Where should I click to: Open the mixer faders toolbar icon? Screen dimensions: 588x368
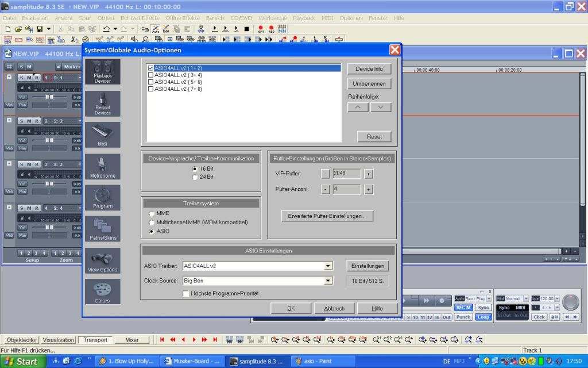tap(282, 29)
